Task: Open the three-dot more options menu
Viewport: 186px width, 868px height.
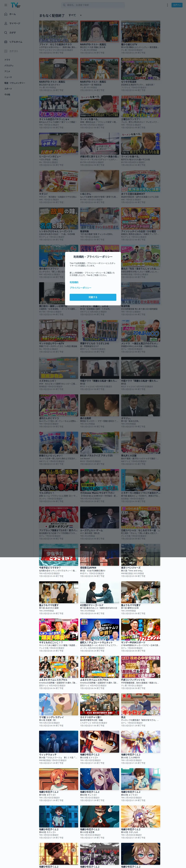Action: (167, 5)
